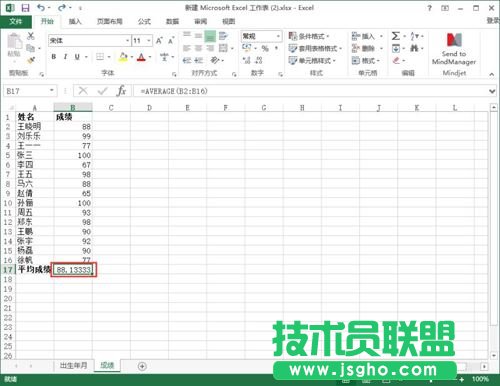Toggle Bold formatting
This screenshot has height=386, width=500.
coord(54,57)
